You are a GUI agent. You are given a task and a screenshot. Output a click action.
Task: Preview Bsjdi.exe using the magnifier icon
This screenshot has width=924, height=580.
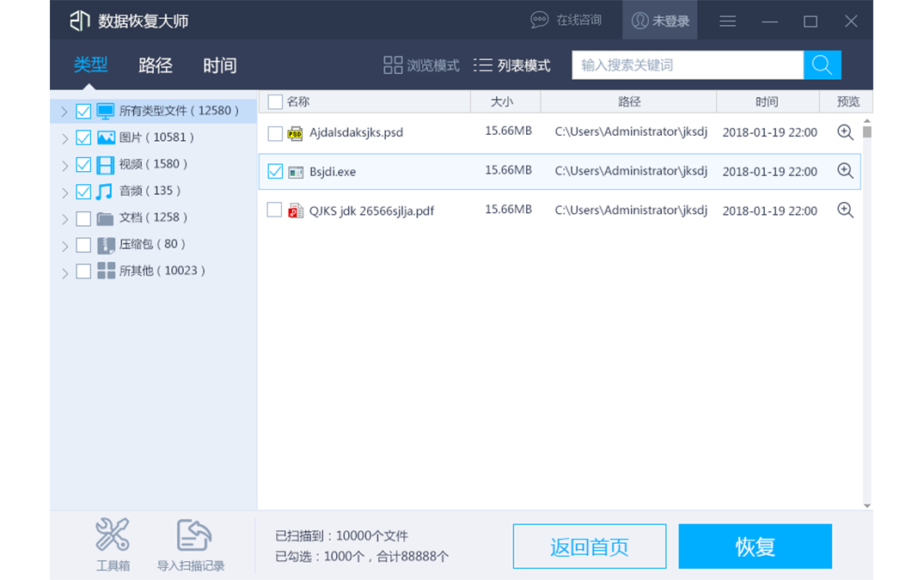(844, 171)
